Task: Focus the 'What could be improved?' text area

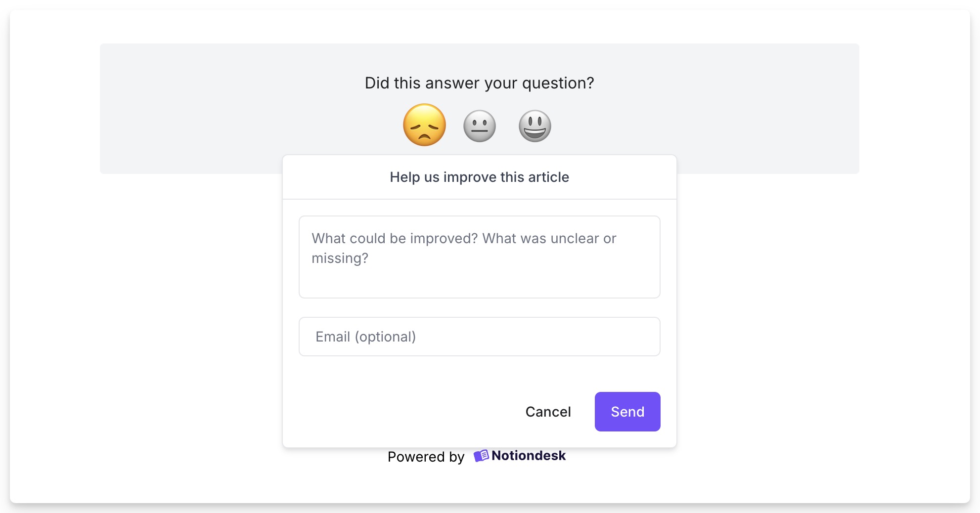Action: pyautogui.click(x=480, y=257)
